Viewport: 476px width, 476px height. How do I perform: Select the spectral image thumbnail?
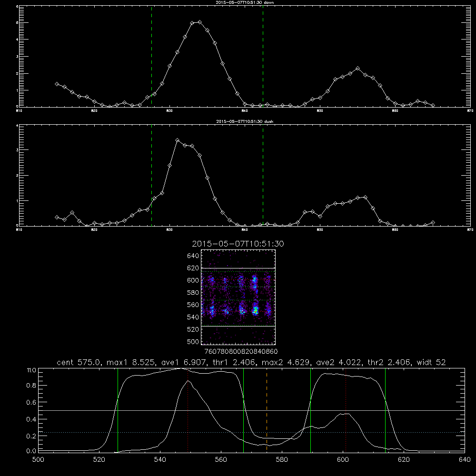238,297
